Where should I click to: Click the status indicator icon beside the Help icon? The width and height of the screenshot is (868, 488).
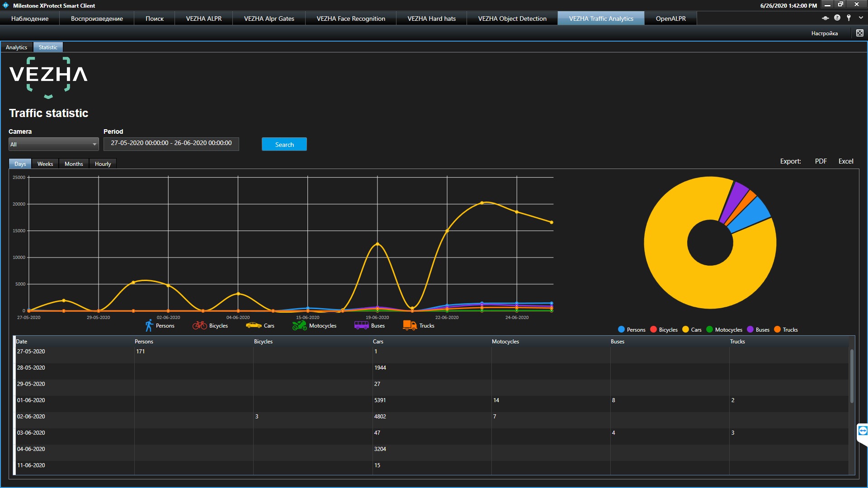coord(826,18)
